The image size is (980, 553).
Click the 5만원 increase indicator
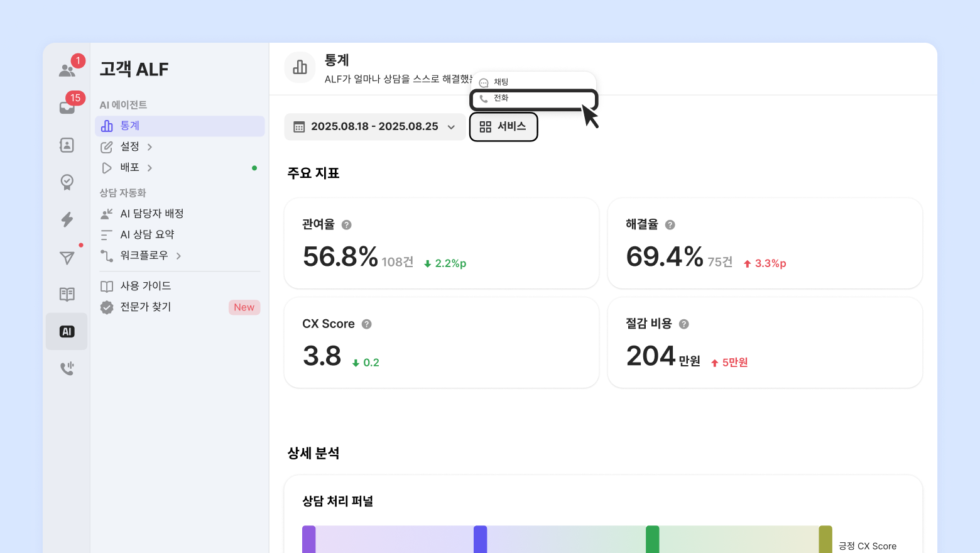pyautogui.click(x=729, y=363)
